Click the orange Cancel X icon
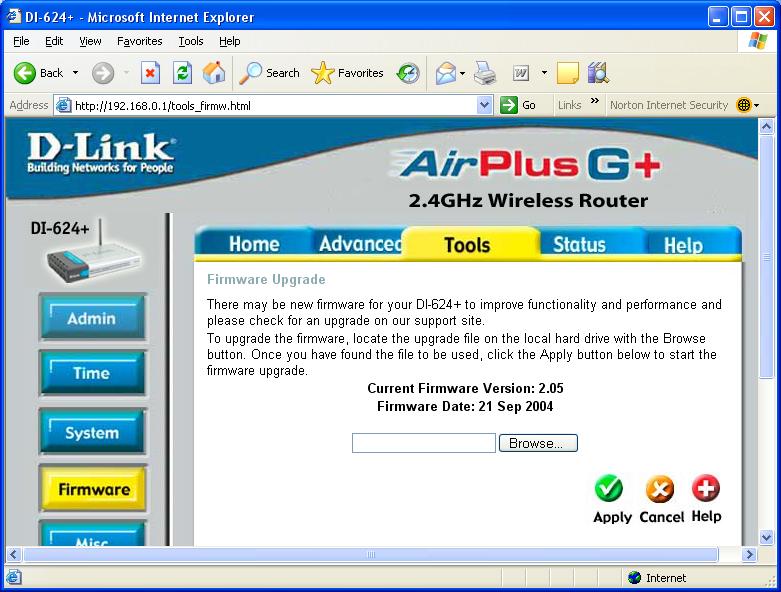781x592 pixels. (x=660, y=489)
